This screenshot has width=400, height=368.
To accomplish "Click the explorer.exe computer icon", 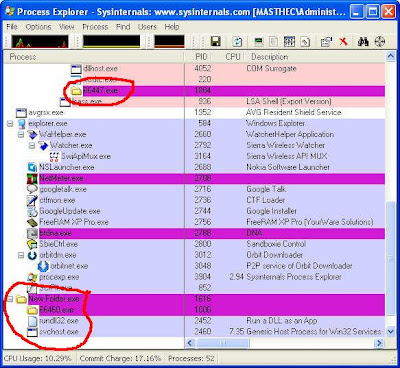I will click(22, 124).
